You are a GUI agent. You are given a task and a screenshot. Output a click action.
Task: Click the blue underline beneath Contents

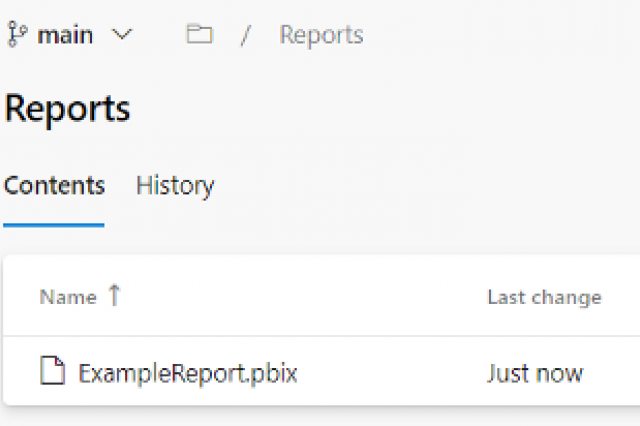[53, 225]
